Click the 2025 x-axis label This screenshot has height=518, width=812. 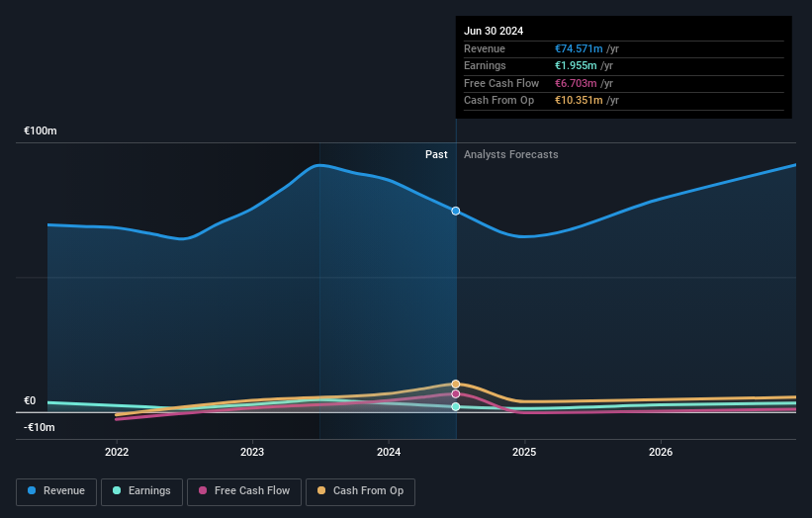(524, 452)
